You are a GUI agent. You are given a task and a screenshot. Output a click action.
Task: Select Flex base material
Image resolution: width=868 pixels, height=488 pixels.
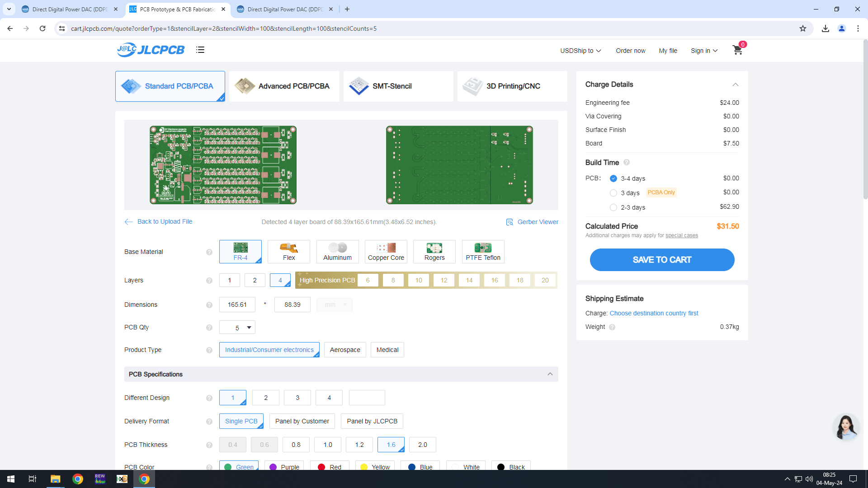pyautogui.click(x=289, y=252)
